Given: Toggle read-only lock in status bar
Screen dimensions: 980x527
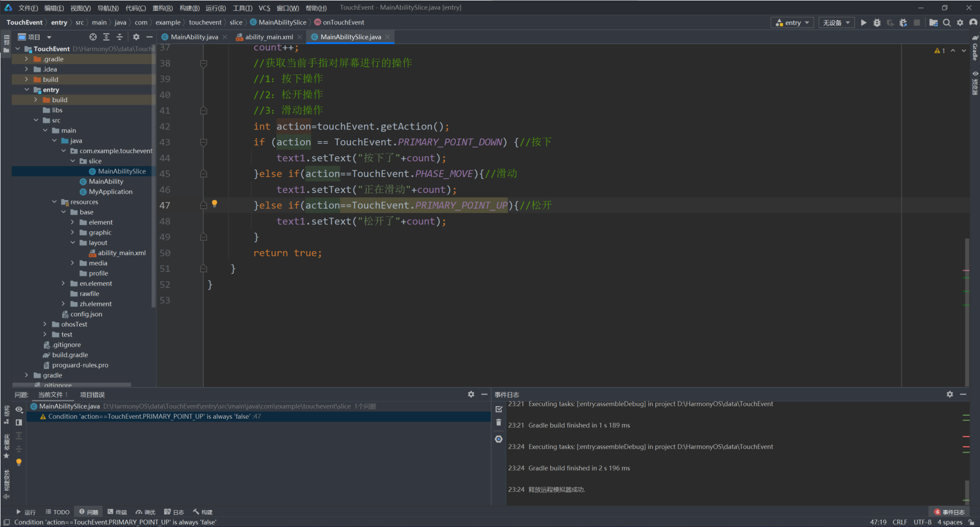Looking at the screenshot, I should [x=971, y=522].
